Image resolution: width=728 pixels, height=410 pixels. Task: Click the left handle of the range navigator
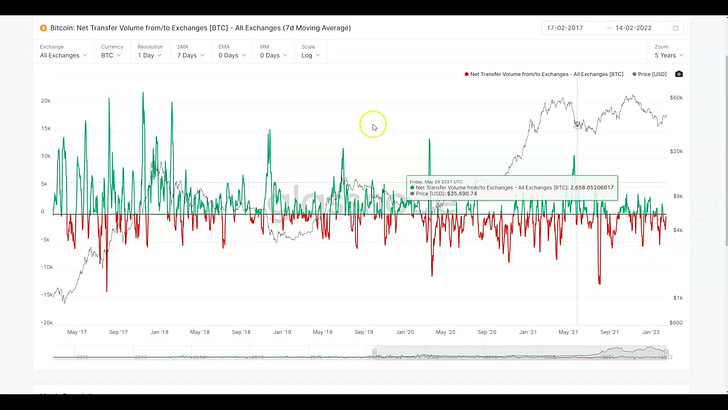tap(374, 353)
